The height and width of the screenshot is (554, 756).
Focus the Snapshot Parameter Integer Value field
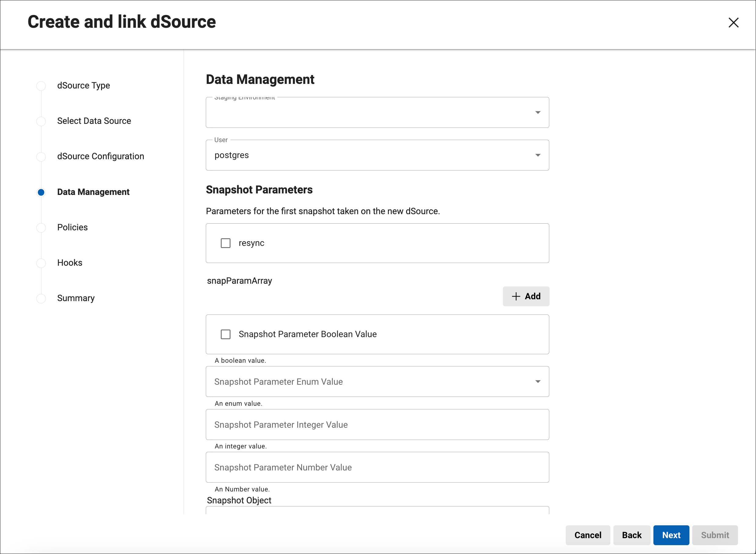click(377, 425)
